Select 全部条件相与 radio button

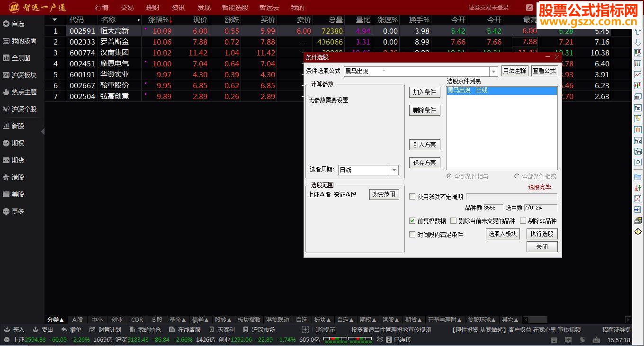pos(449,176)
